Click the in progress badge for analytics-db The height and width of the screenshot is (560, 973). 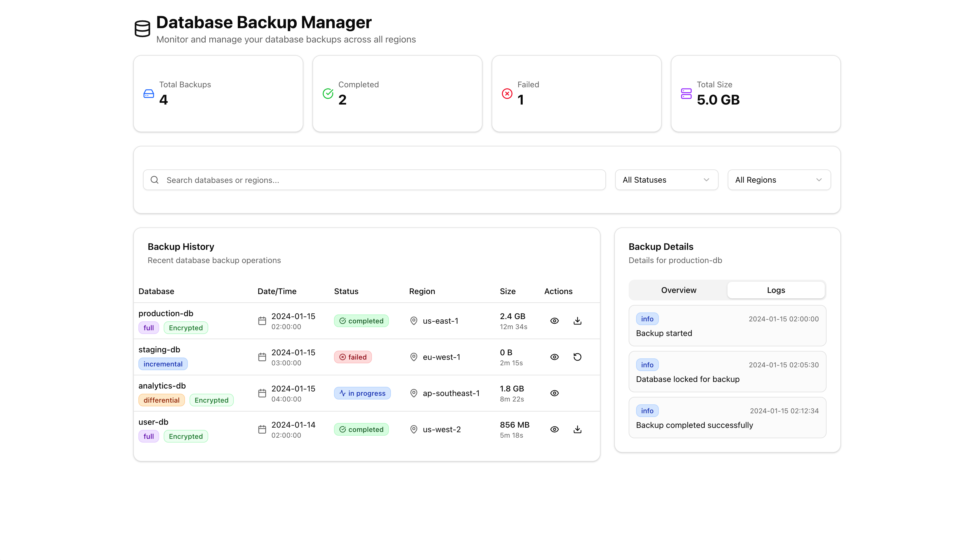(362, 393)
